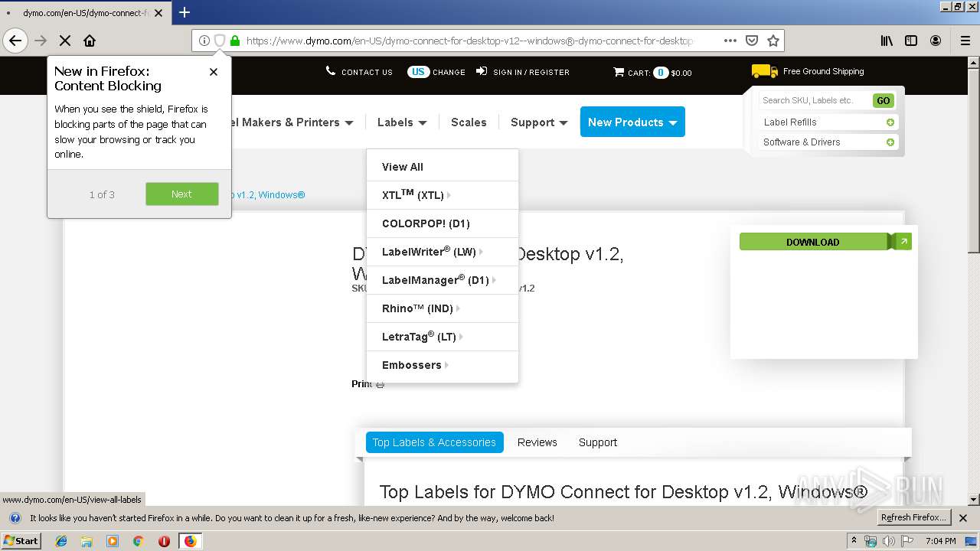Image resolution: width=980 pixels, height=551 pixels.
Task: Open the Firefox account icon
Action: (936, 41)
